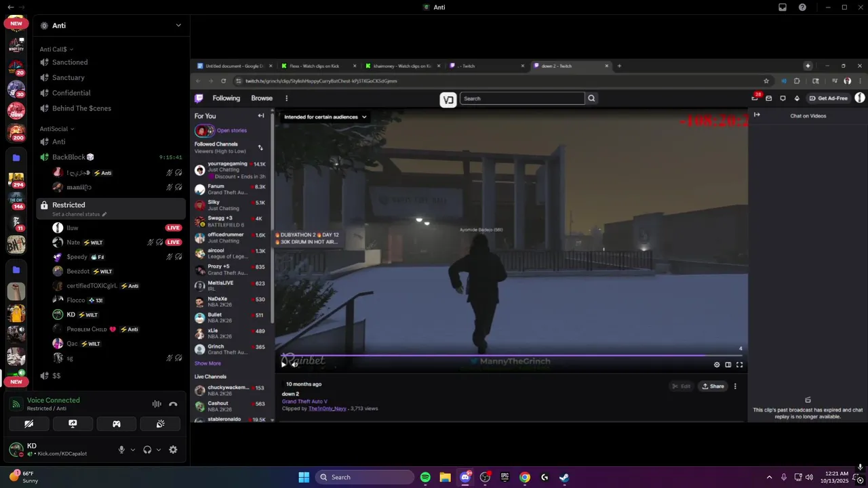Collapse the Anti Call$ category
This screenshot has width=868, height=488.
tap(56, 49)
